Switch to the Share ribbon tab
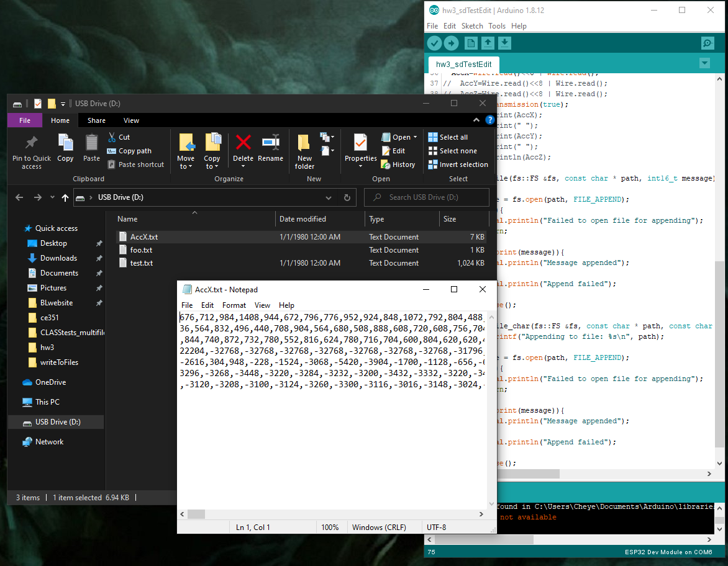Screen dimensions: 728x566 tap(96, 120)
